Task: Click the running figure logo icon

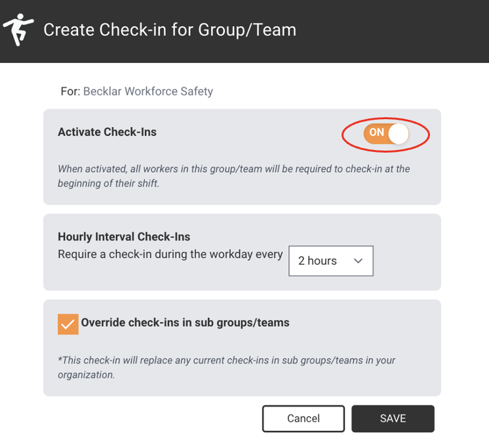Action: tap(18, 29)
